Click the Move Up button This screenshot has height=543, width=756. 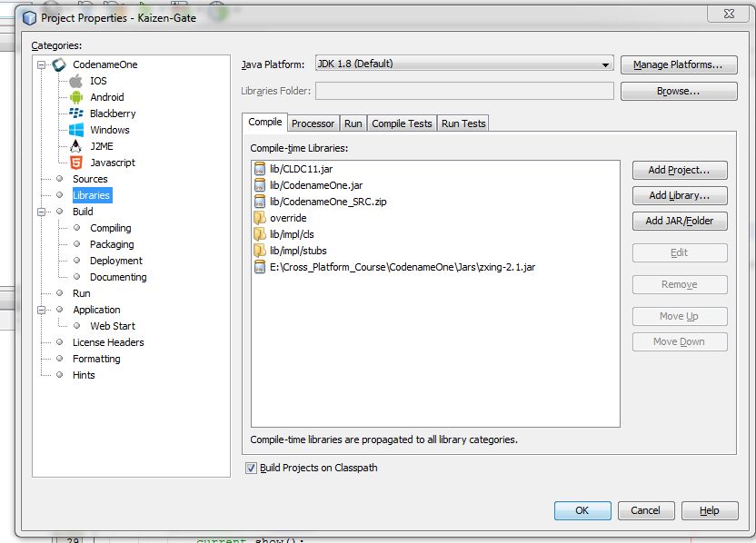(680, 317)
